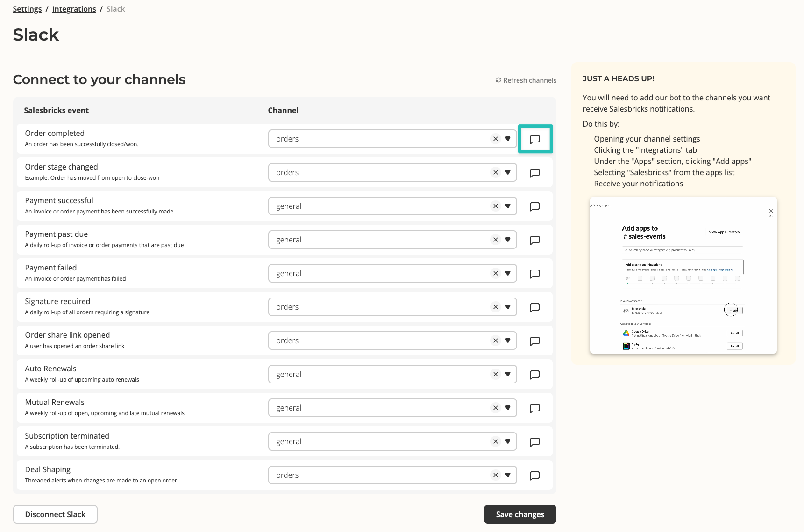The image size is (804, 532).
Task: Clear channel for Payment past due
Action: tap(496, 240)
